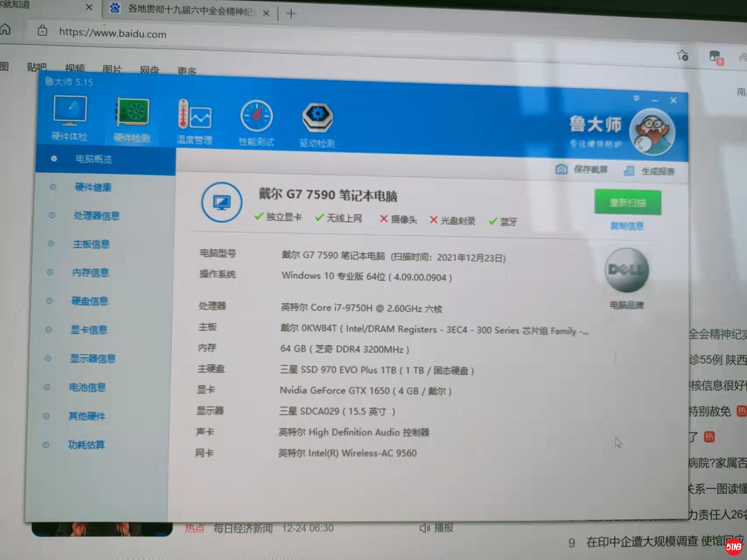
Task: Click the 每日经济新闻 source on Baidu page
Action: [243, 528]
